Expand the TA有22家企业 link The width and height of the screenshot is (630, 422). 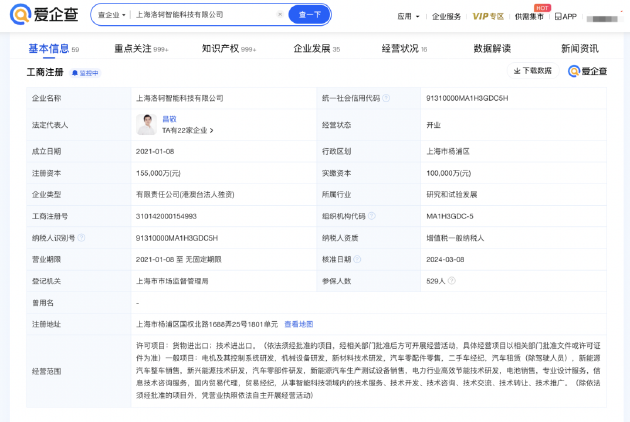188,130
